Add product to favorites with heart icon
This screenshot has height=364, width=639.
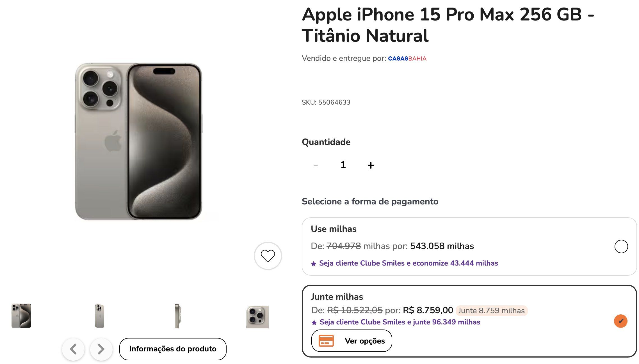coord(268,256)
